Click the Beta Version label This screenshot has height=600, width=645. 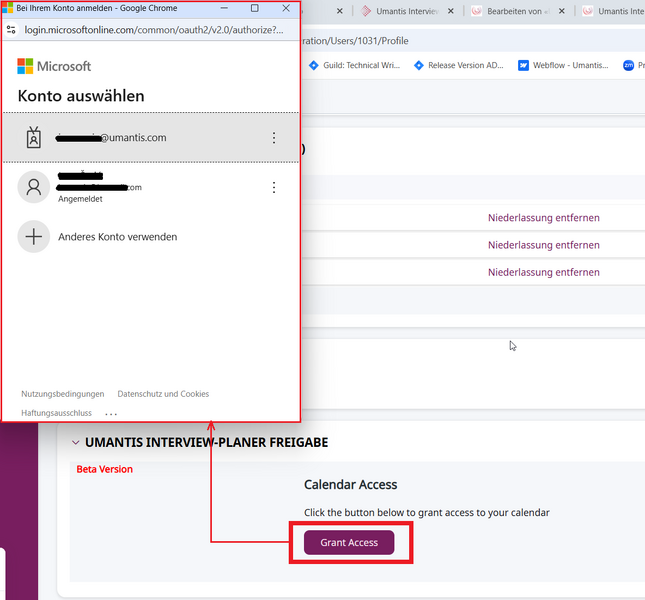pos(104,469)
